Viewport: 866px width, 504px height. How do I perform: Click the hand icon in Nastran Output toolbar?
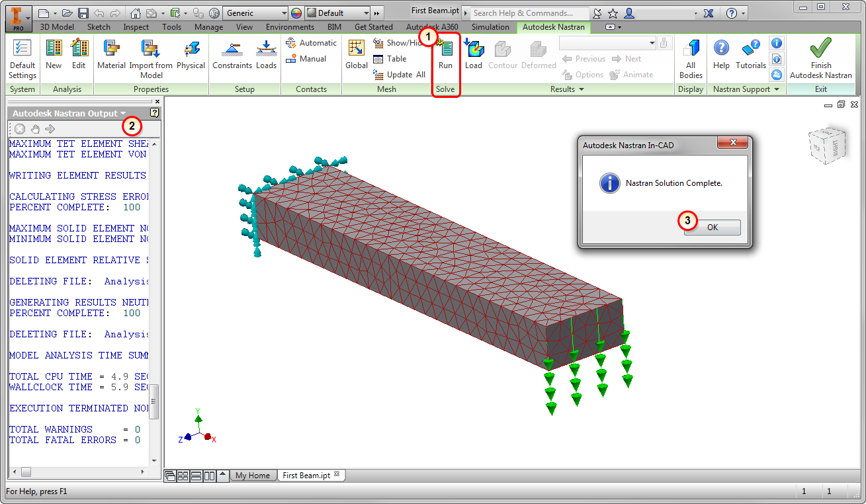(35, 129)
